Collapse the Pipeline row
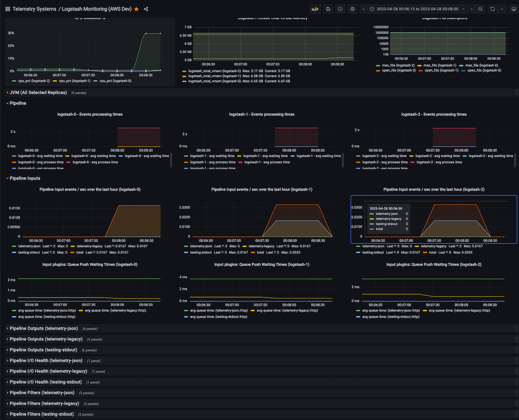Viewport: 519px width, 420px height. 18,103
